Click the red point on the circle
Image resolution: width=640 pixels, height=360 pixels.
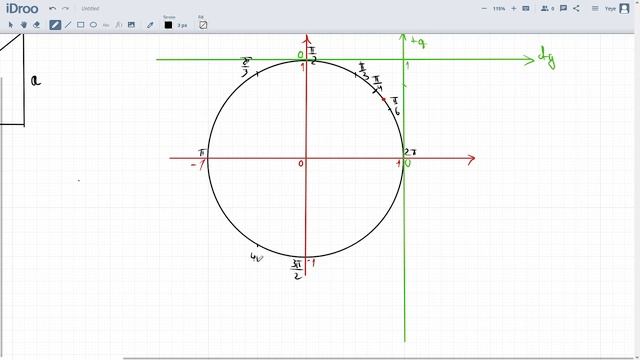click(383, 99)
